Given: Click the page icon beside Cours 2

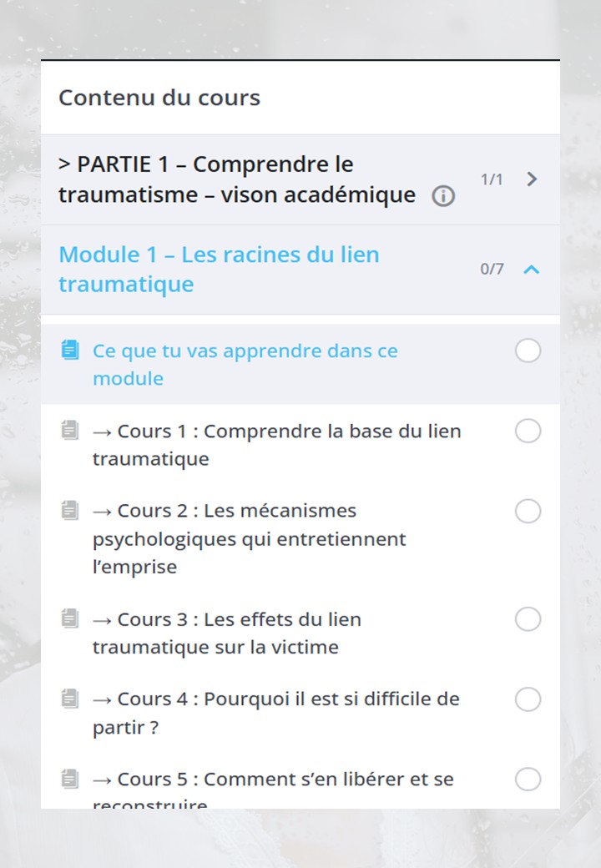Looking at the screenshot, I should (70, 510).
